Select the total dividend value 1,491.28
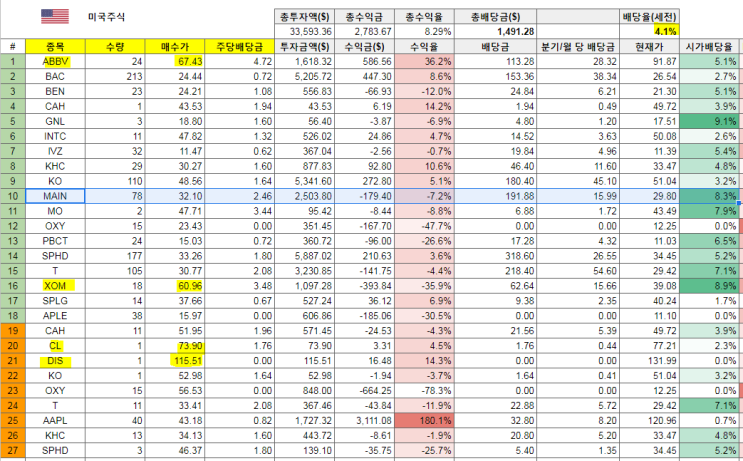743x461 pixels. (495, 32)
